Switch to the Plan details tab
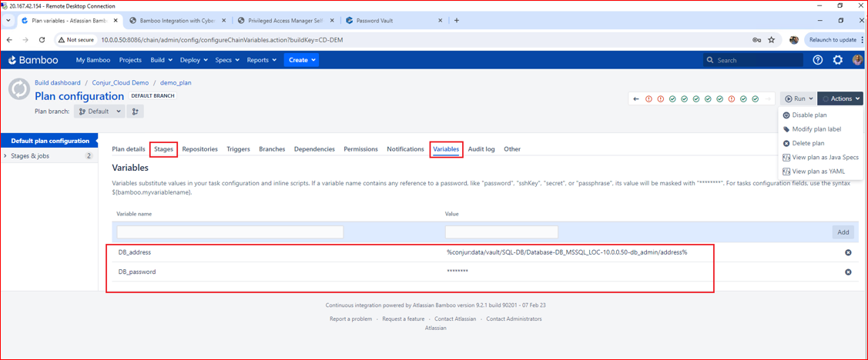 coord(129,149)
